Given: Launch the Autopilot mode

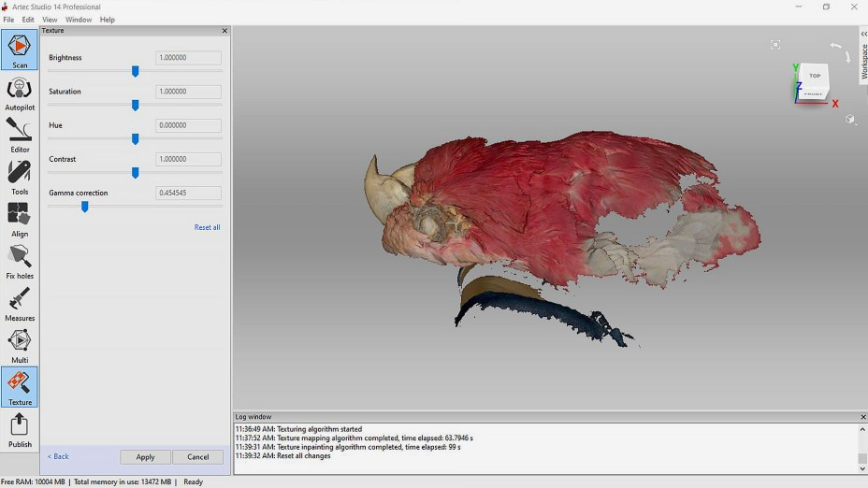Looking at the screenshot, I should point(20,93).
